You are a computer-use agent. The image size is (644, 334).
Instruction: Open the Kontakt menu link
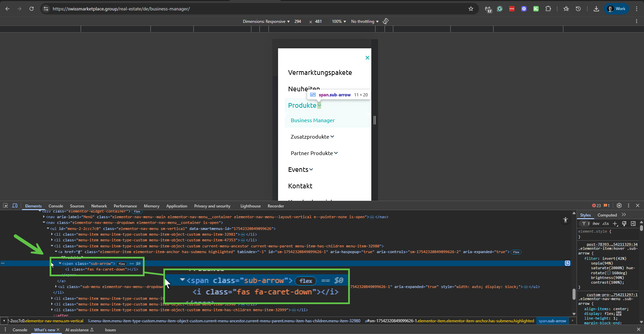pos(300,186)
